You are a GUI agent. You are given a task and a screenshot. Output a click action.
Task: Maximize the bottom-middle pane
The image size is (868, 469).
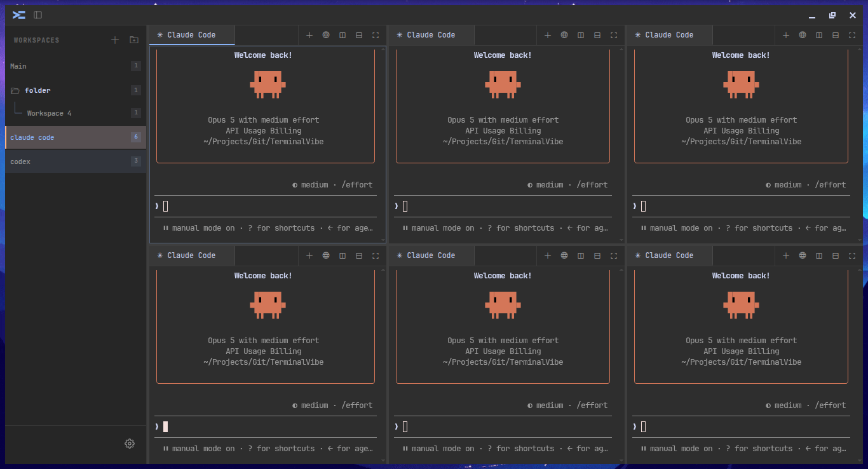[614, 255]
